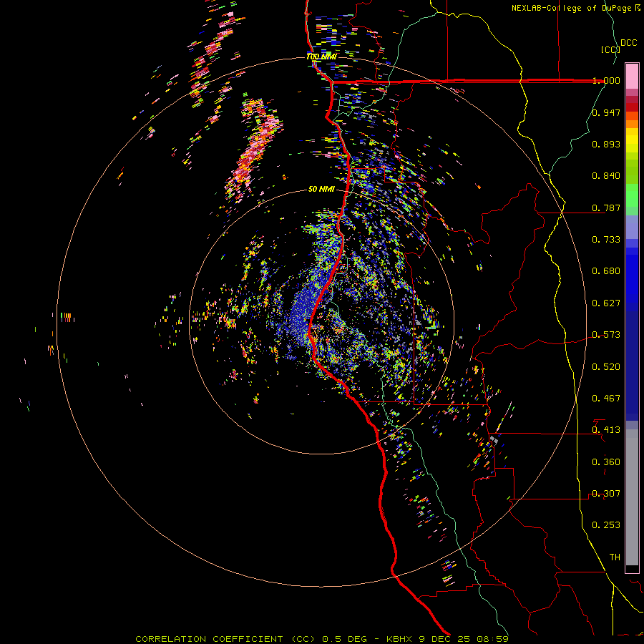Select the 0.627 scale value
The height and width of the screenshot is (644, 644).
click(x=606, y=303)
